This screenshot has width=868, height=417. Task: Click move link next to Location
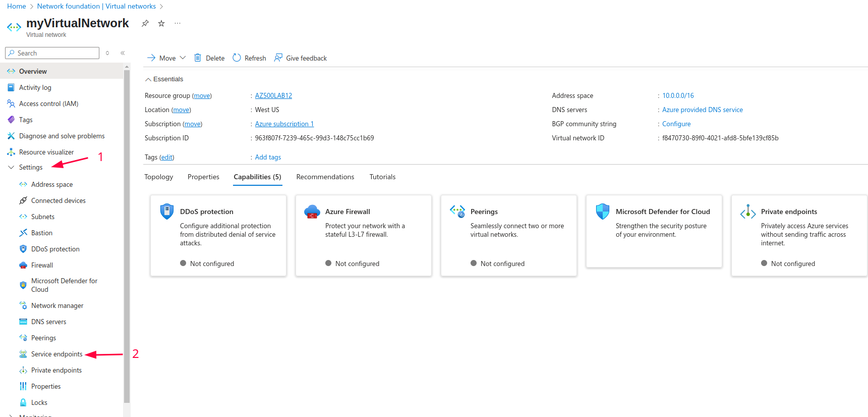click(181, 110)
